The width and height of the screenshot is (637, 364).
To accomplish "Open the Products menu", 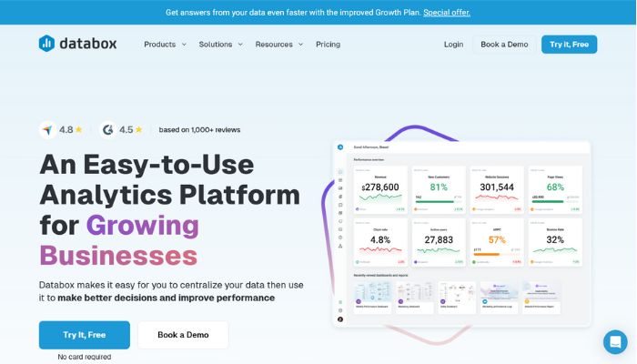I will 159,45.
